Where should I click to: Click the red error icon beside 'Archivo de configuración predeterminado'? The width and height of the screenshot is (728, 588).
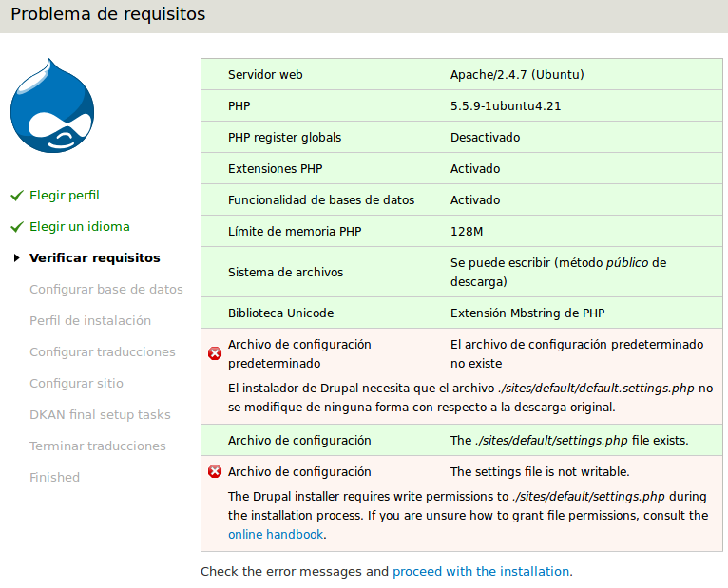coord(215,353)
